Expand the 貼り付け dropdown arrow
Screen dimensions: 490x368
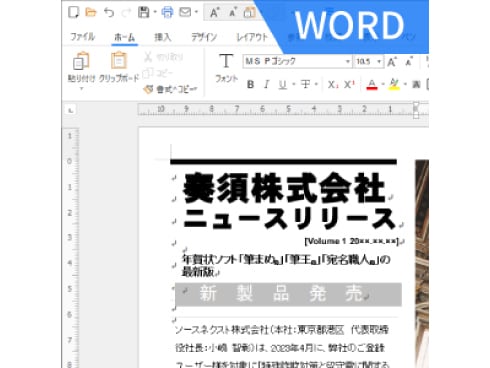pyautogui.click(x=81, y=89)
